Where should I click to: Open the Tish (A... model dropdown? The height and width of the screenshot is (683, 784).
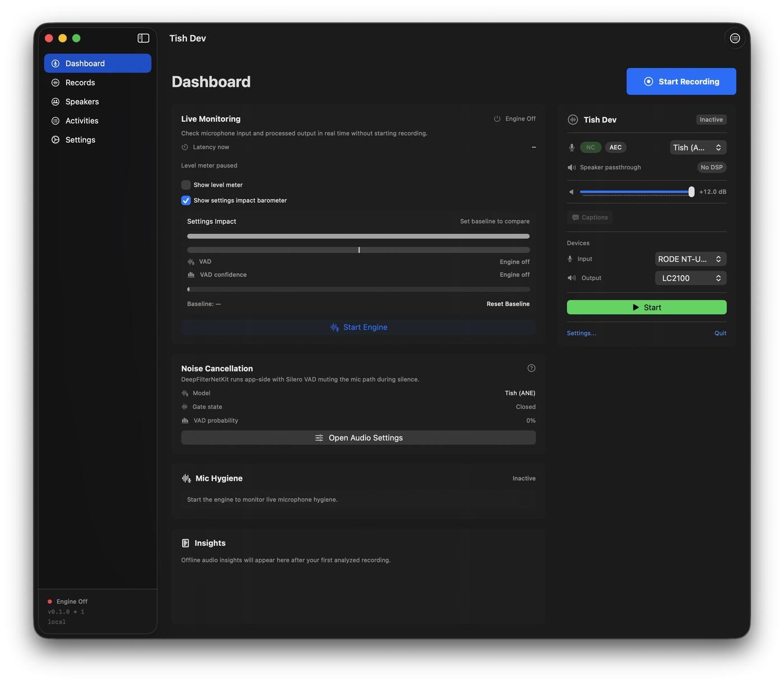coord(698,147)
